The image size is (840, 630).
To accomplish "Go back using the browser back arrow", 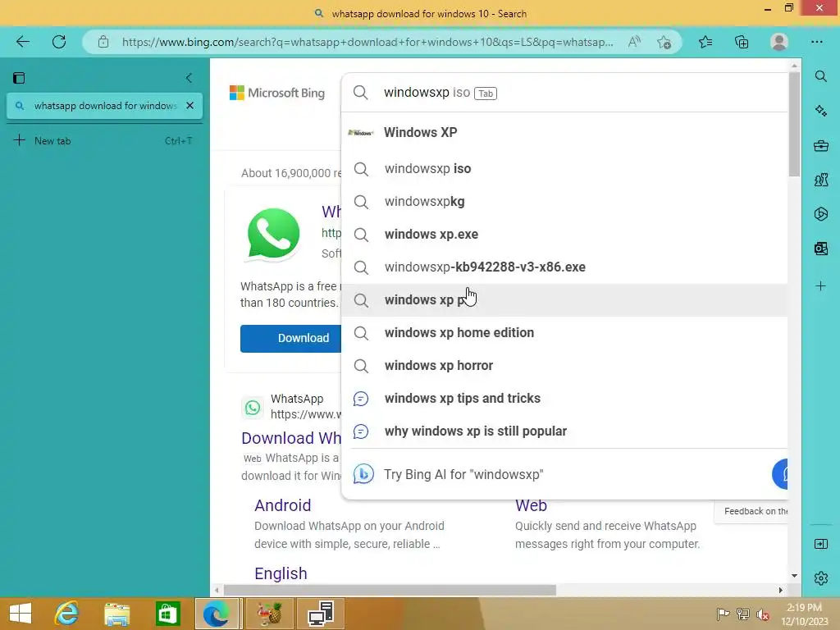I will [23, 42].
